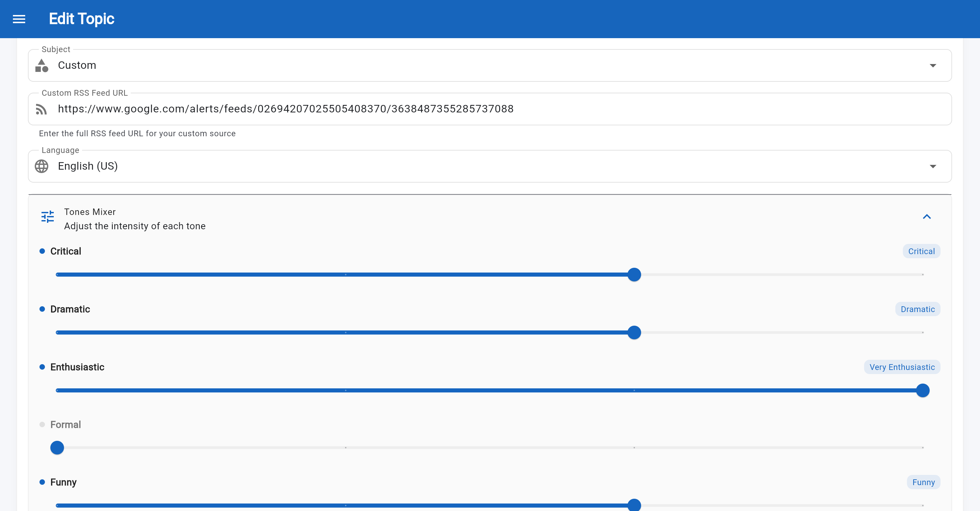The image size is (980, 511).
Task: Click the Critical tone chip
Action: (921, 251)
